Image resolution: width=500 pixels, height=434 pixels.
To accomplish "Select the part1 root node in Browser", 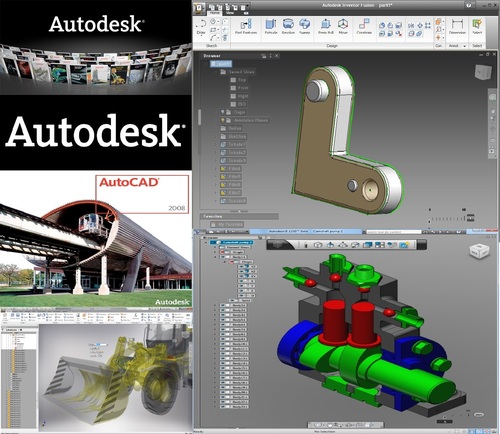I will pos(221,64).
